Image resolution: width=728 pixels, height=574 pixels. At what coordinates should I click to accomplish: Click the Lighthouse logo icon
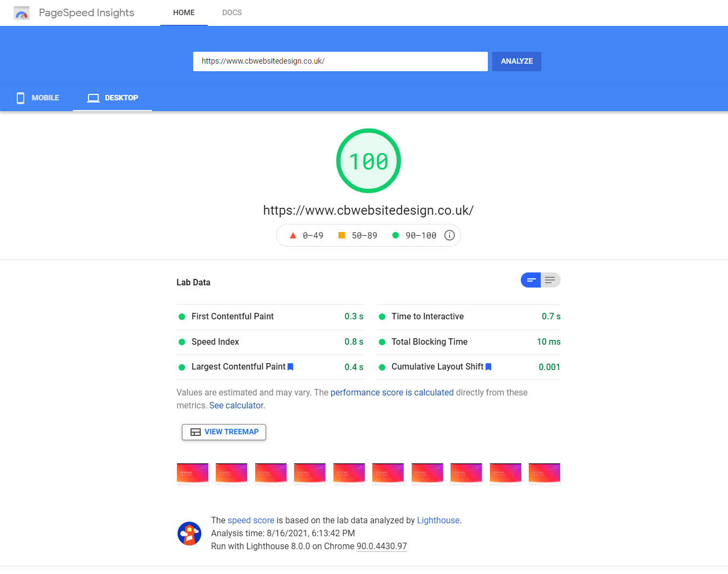(x=189, y=534)
